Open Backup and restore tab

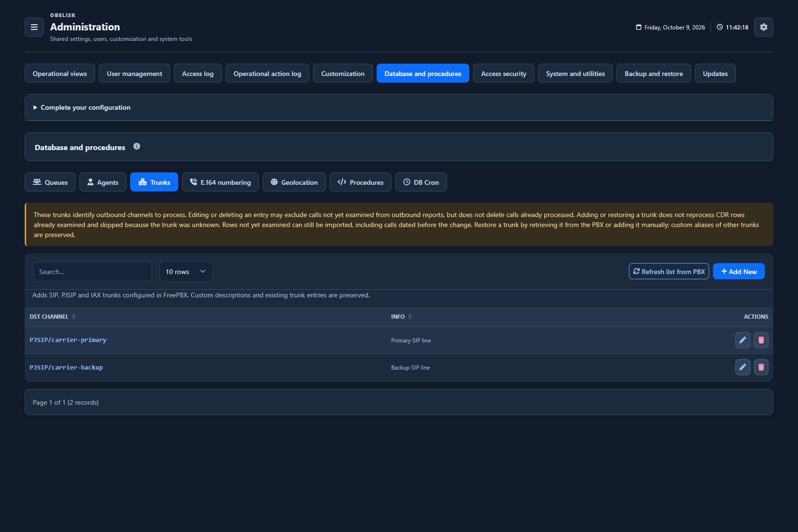tap(654, 73)
